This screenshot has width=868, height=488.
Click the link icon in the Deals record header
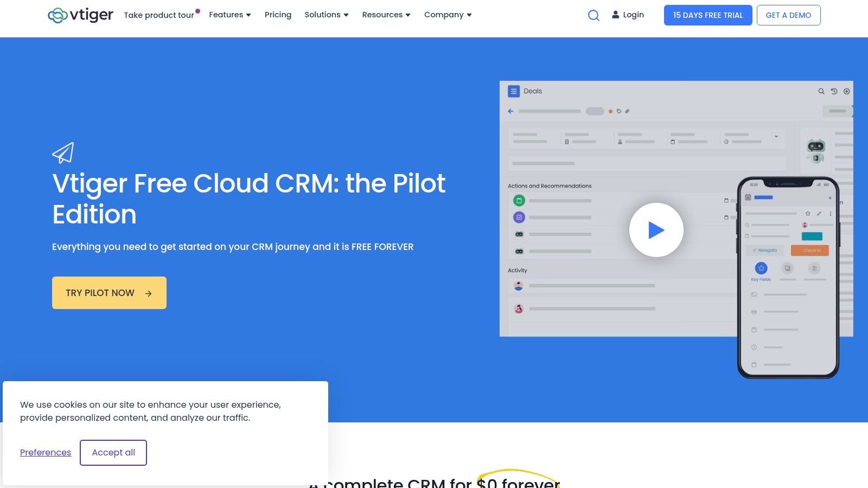[x=627, y=111]
